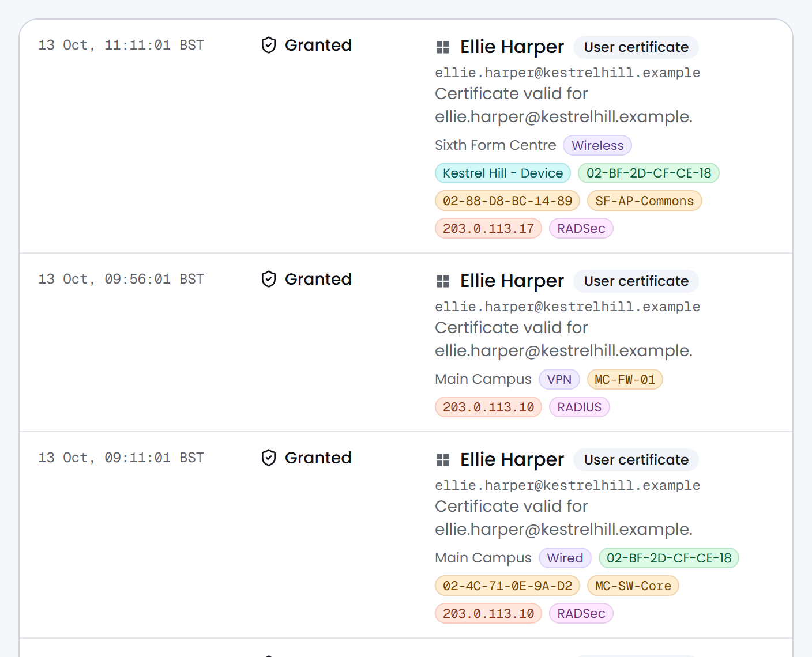Click the shield icon in the 09:56:01 row

[269, 279]
